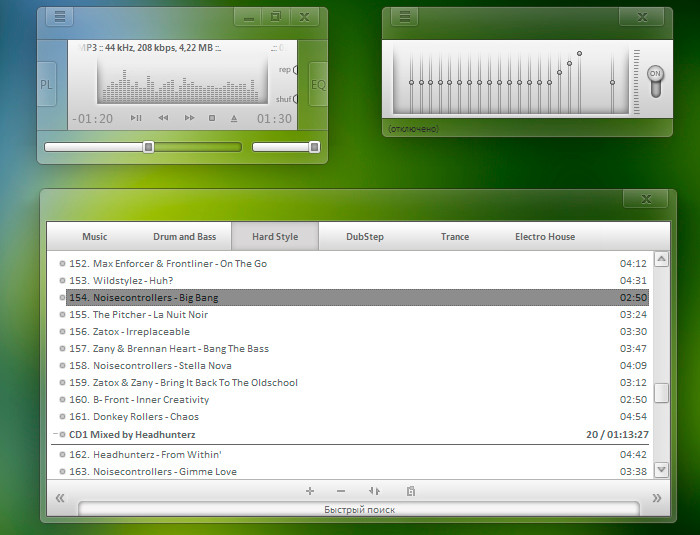Open the equalizer window menu icon
Image resolution: width=700 pixels, height=535 pixels.
(404, 17)
